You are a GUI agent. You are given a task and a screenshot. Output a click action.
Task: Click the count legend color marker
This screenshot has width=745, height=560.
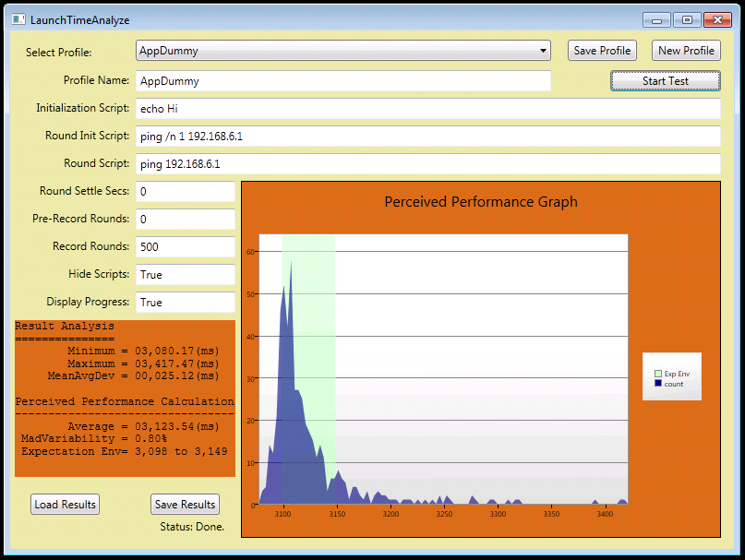(x=656, y=385)
